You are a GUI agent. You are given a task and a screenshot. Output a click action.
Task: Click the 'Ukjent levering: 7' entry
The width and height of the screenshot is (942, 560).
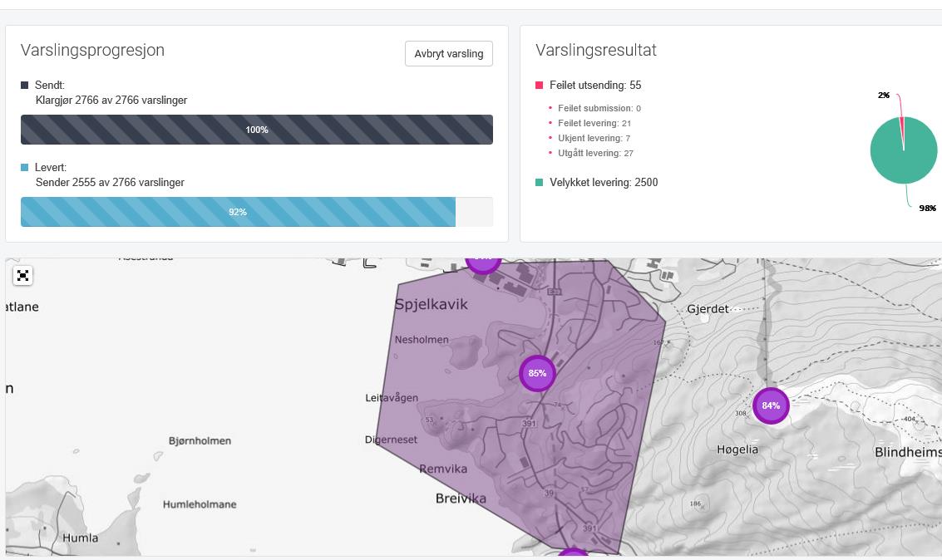click(594, 138)
